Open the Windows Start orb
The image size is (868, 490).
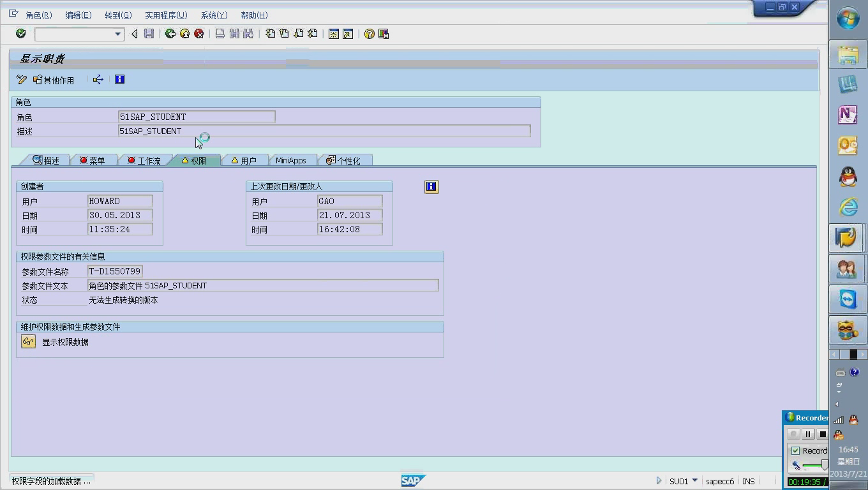pos(848,19)
